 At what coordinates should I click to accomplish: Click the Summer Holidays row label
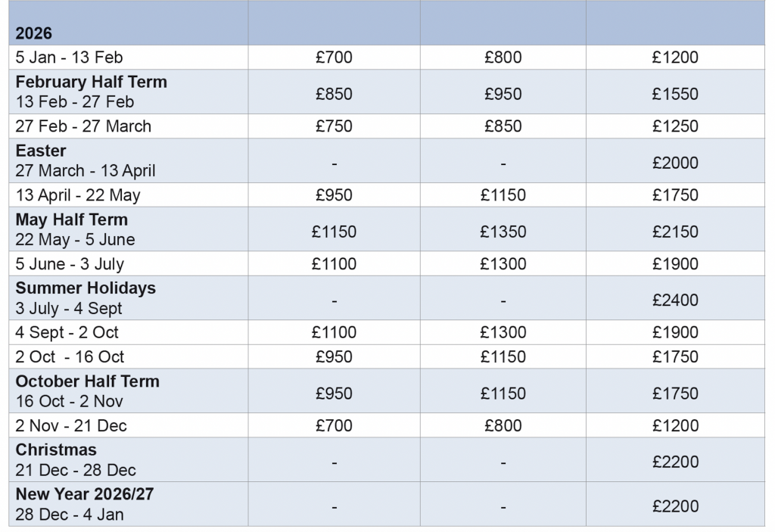[86, 288]
